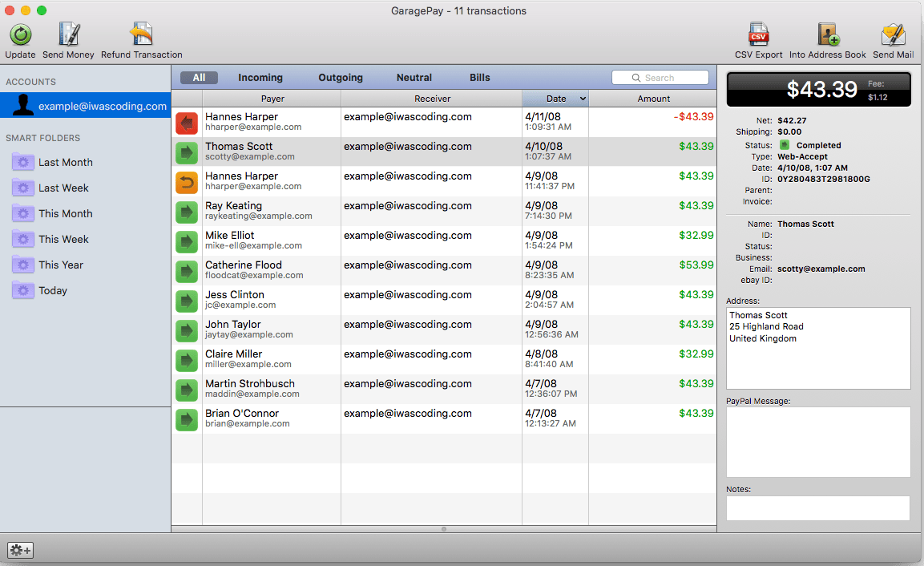
Task: Click into the PayPal Message box
Action: 818,443
